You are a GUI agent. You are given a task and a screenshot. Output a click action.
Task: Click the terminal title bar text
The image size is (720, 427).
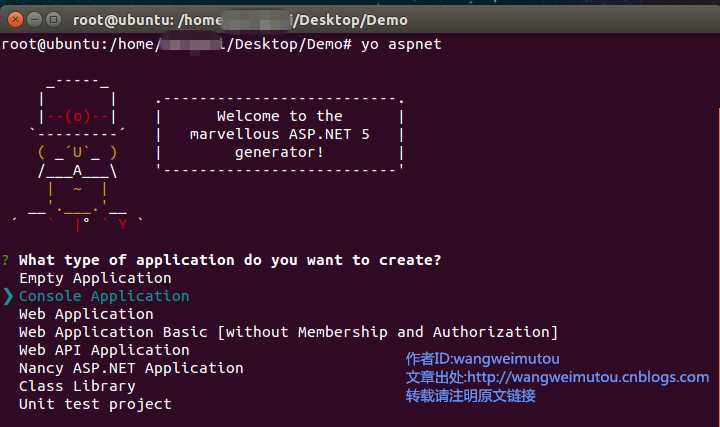click(240, 20)
